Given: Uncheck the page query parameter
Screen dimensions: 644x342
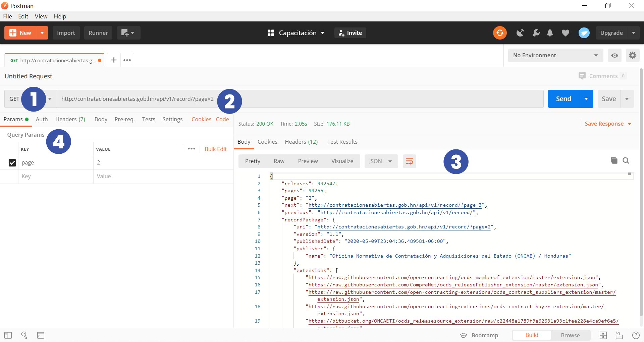Looking at the screenshot, I should tap(12, 163).
